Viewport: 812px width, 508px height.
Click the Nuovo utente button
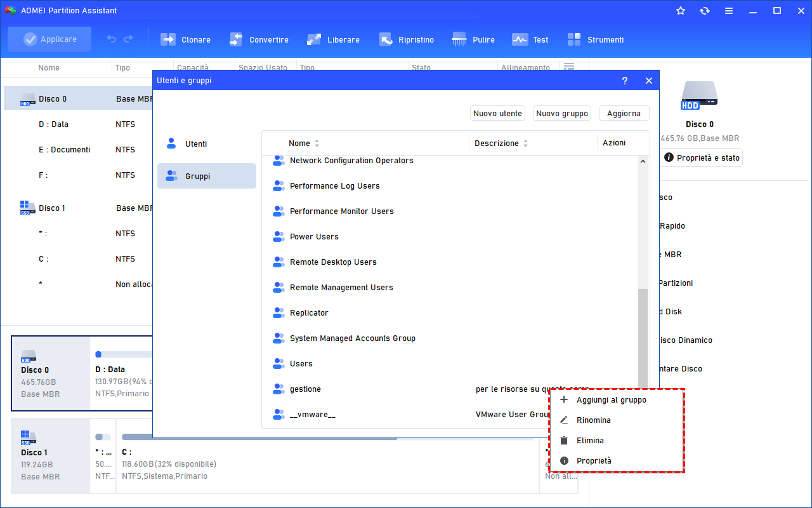coord(498,114)
